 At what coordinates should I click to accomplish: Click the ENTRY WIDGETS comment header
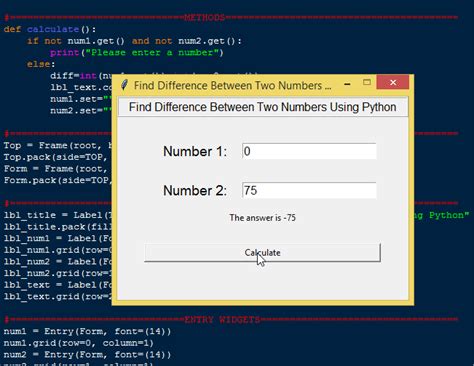[x=222, y=320]
